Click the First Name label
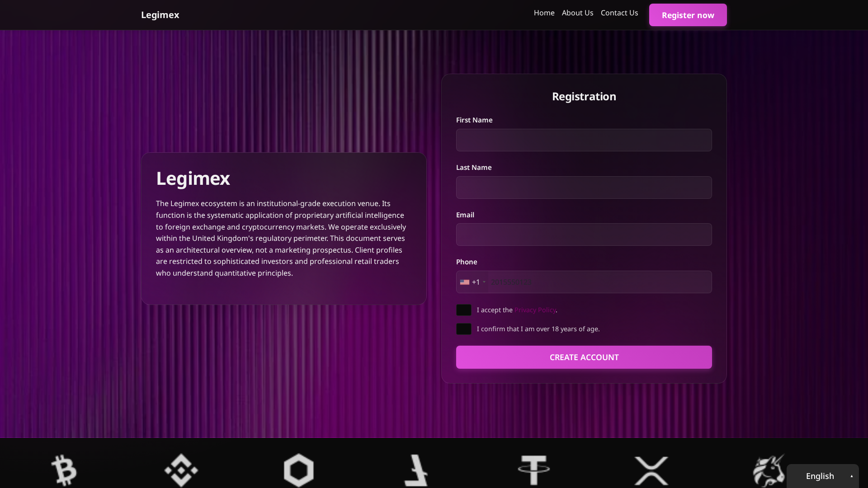The image size is (868, 488). (474, 120)
